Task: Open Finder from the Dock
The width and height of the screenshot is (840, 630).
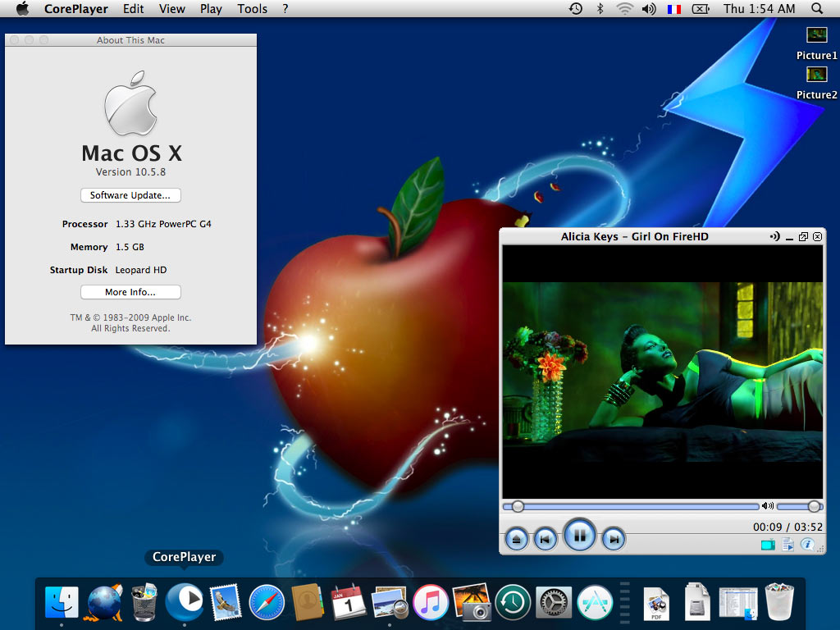Action: pyautogui.click(x=62, y=602)
